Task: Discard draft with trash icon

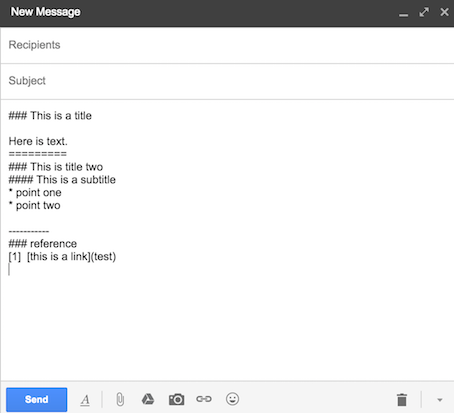Action: coord(402,400)
